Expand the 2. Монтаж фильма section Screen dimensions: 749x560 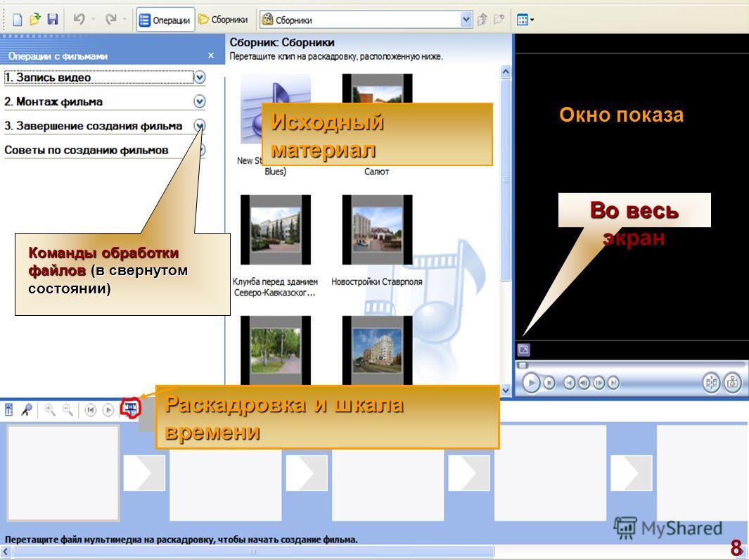[x=200, y=101]
